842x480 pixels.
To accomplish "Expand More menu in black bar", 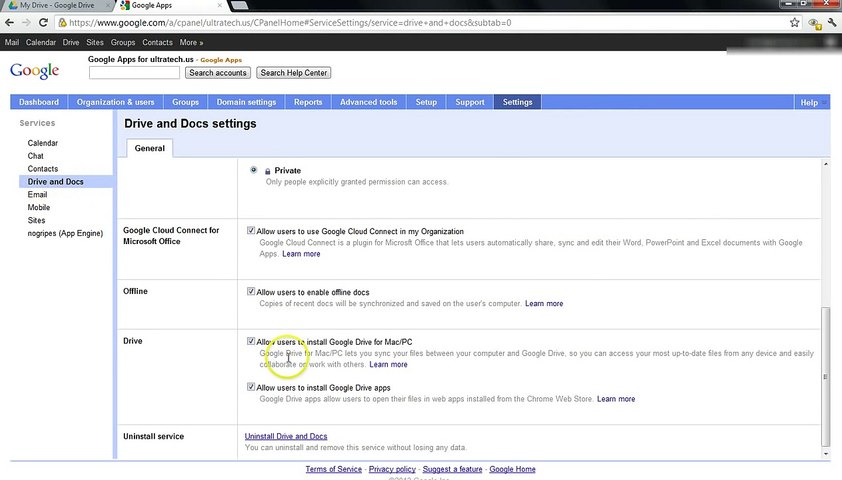I will [191, 42].
